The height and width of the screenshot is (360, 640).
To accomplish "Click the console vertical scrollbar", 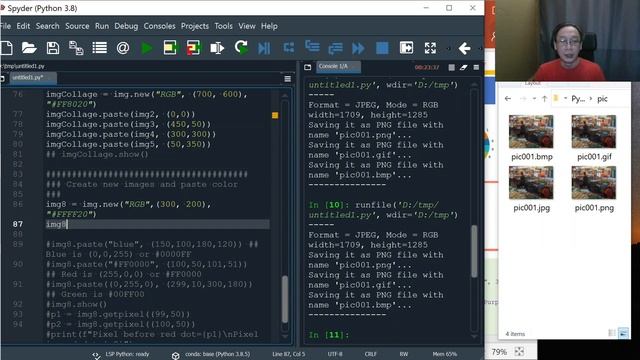I will pyautogui.click(x=474, y=251).
